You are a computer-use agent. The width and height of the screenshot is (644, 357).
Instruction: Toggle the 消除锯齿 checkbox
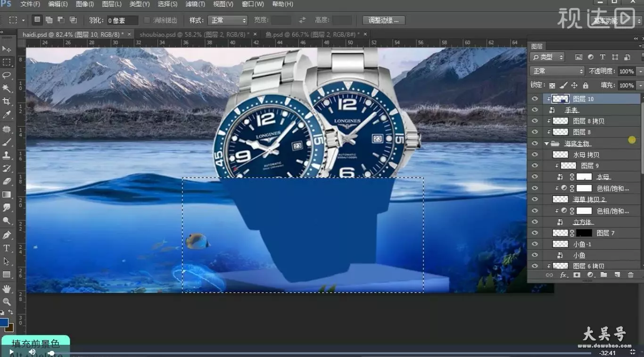[x=147, y=20]
